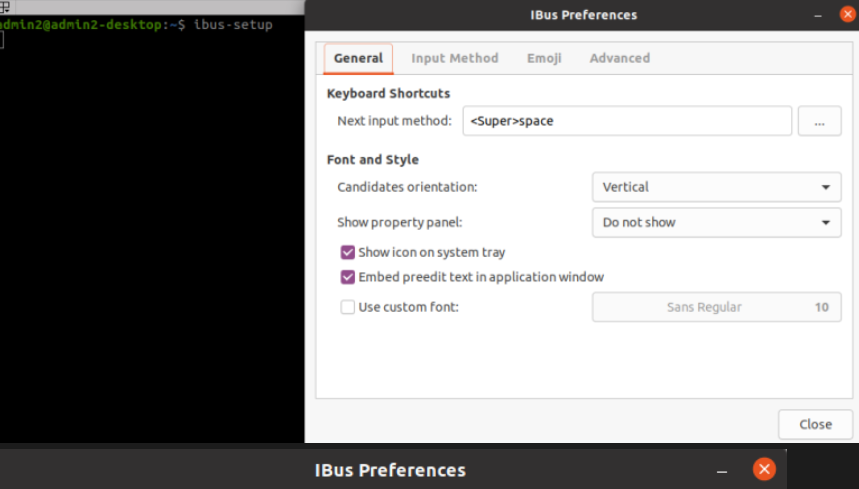Minimize the upper IBus Preferences window
The image size is (859, 489).
[x=818, y=15]
